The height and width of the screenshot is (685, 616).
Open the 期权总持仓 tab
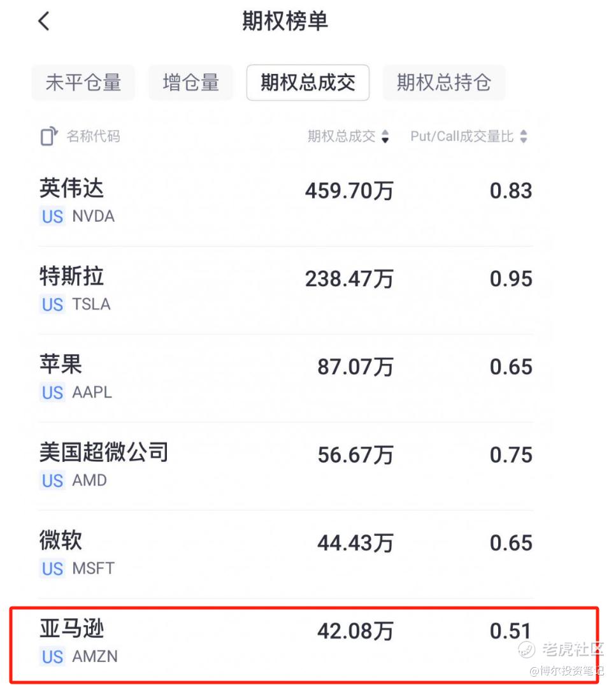coord(444,83)
